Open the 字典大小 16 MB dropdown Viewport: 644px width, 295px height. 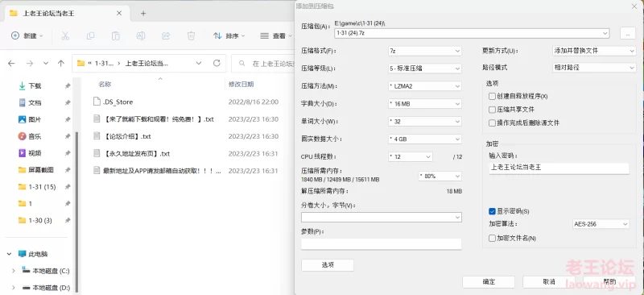pos(425,104)
